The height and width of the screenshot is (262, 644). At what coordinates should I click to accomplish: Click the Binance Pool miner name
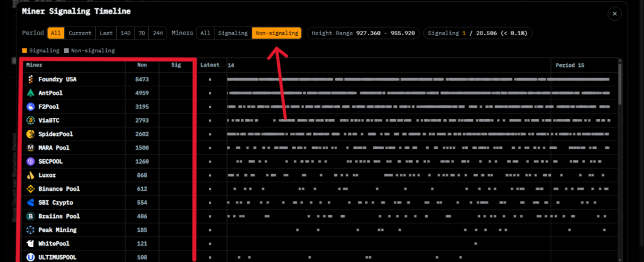pos(59,189)
